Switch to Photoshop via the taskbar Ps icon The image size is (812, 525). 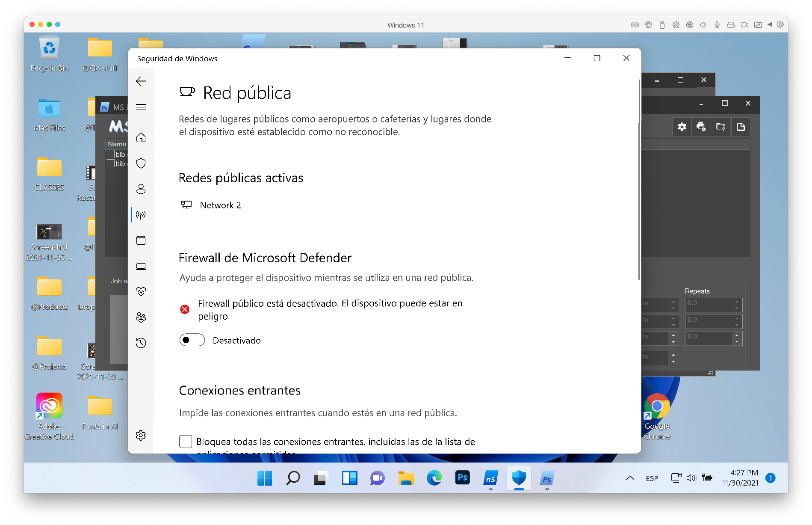462,478
